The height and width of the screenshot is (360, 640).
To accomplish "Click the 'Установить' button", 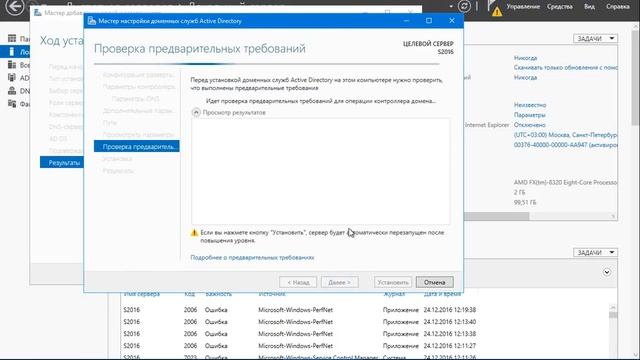I will pos(393,282).
